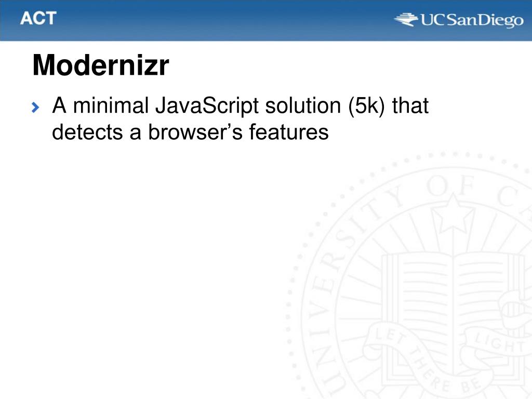
Task: Select the Modernizr slide title
Action: point(101,65)
